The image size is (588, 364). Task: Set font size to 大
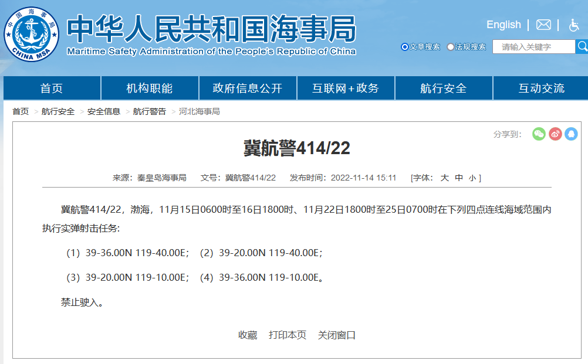(x=444, y=178)
